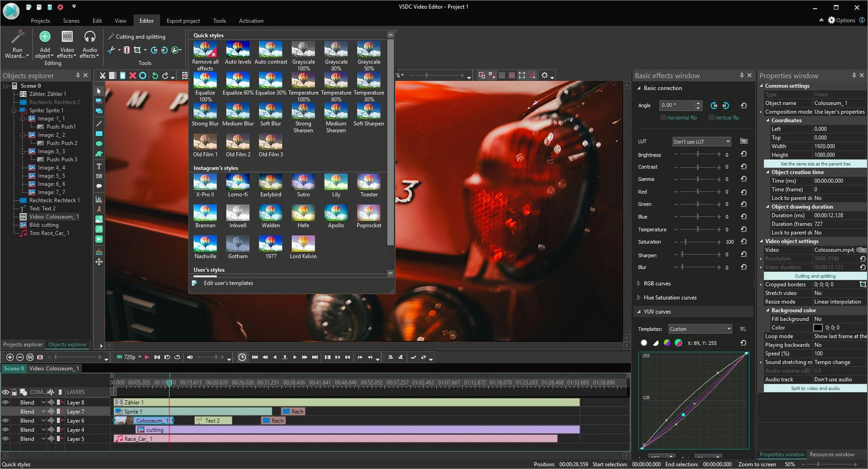The width and height of the screenshot is (868, 469).
Task: Enable the Horizontal flip checkbox
Action: (663, 118)
